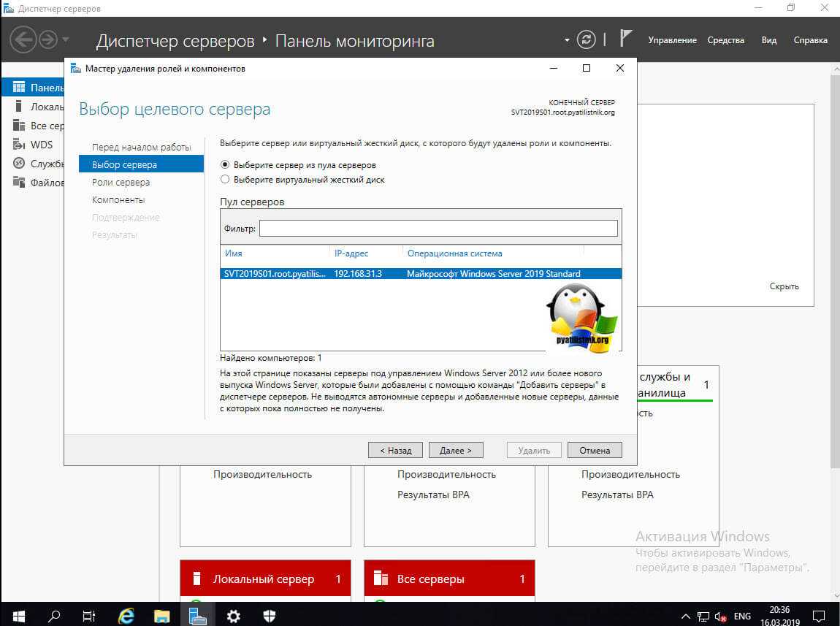Open the Settings gear in the taskbar

click(x=233, y=616)
